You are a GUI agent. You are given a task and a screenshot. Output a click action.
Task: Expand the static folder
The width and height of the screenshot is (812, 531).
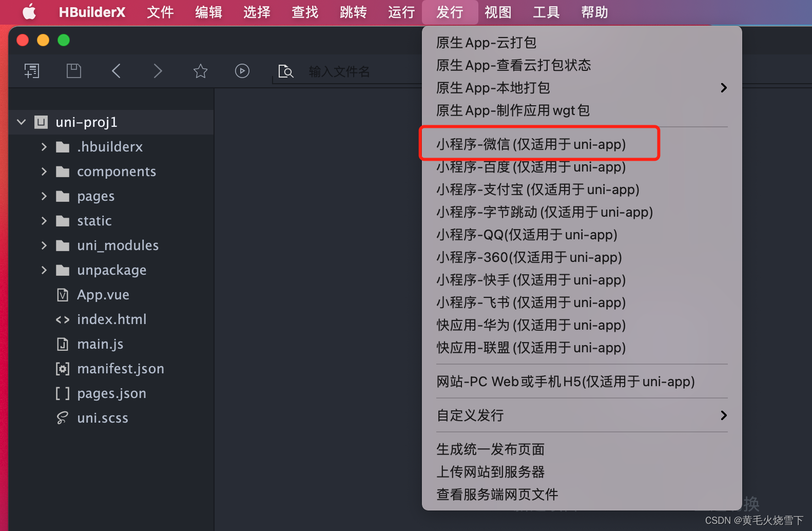pyautogui.click(x=44, y=221)
